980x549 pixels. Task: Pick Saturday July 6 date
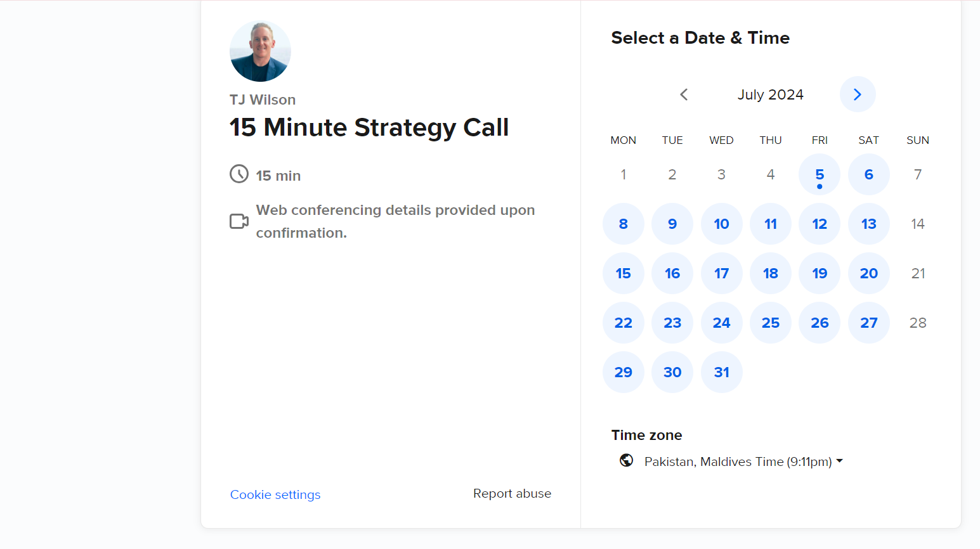[x=869, y=174]
